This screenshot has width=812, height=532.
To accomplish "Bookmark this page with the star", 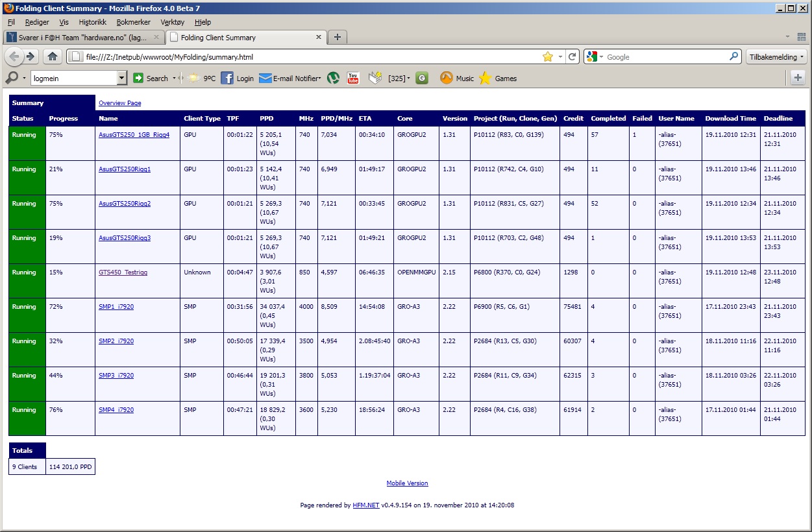I will pos(548,56).
